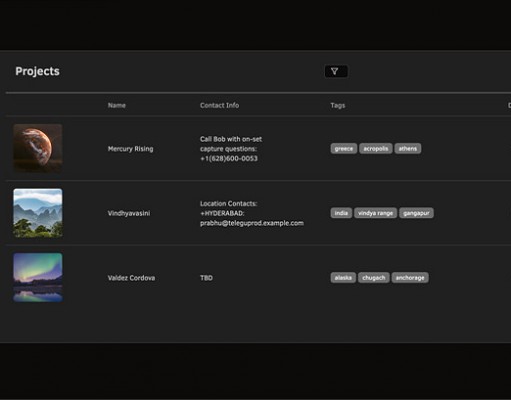The width and height of the screenshot is (511, 400).
Task: Open the Mercury Rising planet thumbnail
Action: 38,148
